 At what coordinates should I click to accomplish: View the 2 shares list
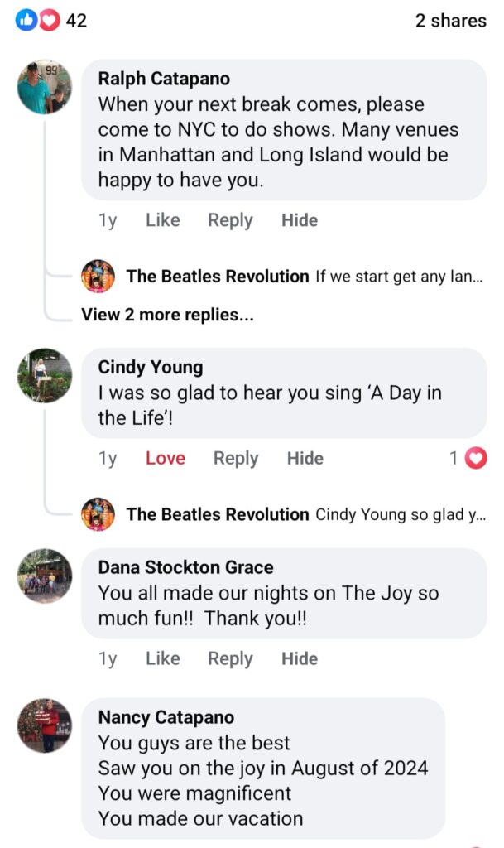click(450, 21)
